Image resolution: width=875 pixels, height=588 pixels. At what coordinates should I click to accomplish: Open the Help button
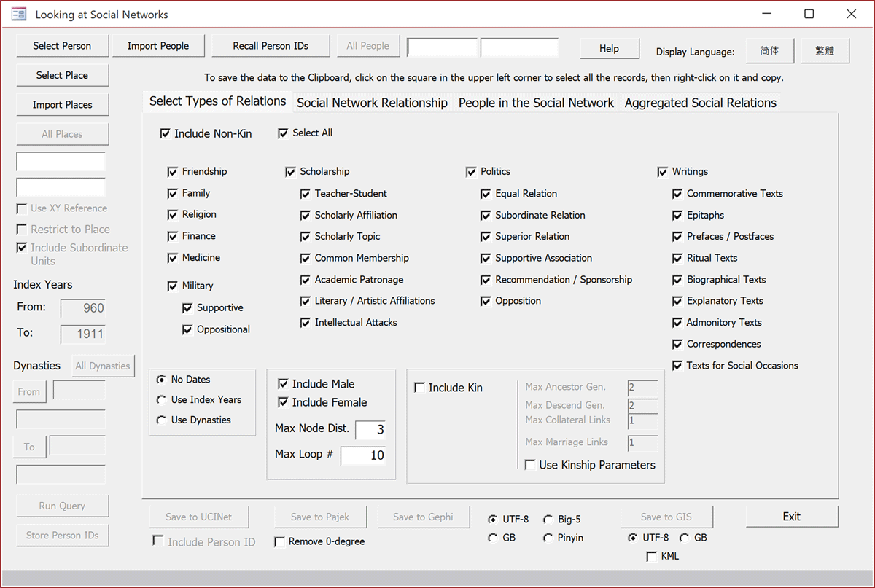[x=609, y=49]
